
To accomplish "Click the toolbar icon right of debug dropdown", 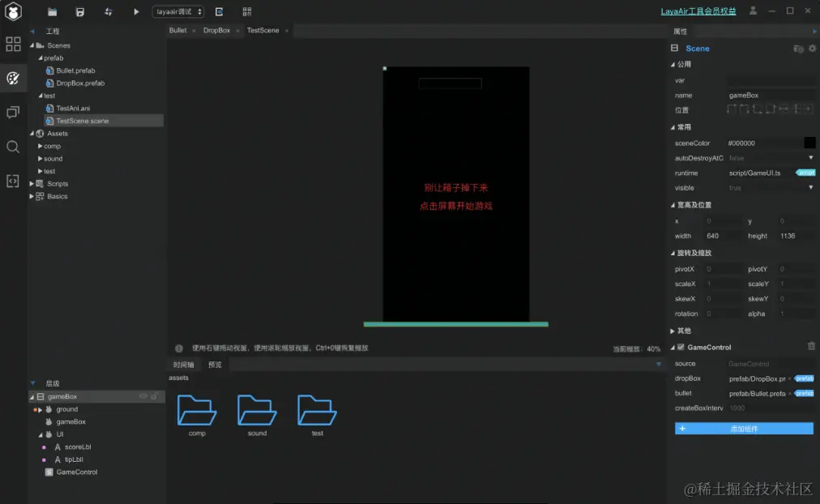I will point(219,11).
